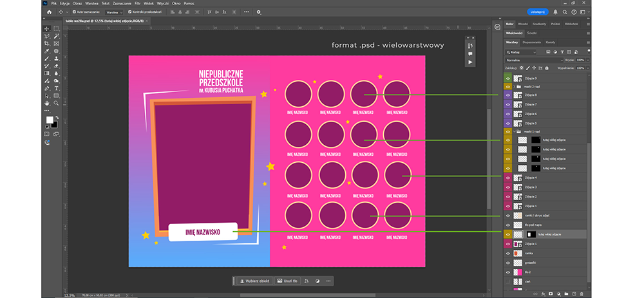
Task: Delete the layer with the trash icon
Action: pyautogui.click(x=582, y=294)
